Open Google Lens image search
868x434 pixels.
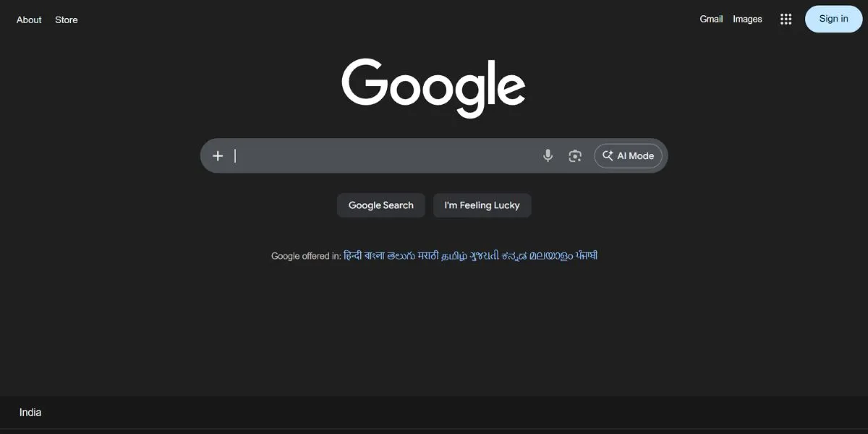(x=574, y=155)
